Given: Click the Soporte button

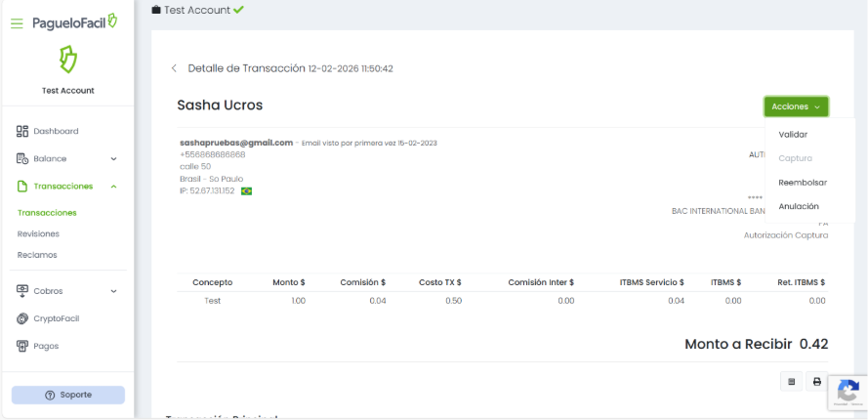Looking at the screenshot, I should pyautogui.click(x=68, y=395).
